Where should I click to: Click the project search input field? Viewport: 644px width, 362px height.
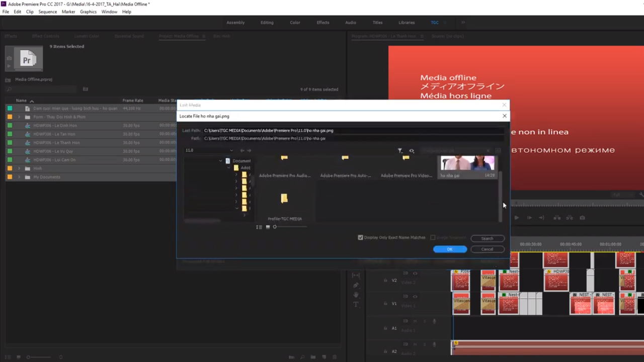click(x=41, y=89)
